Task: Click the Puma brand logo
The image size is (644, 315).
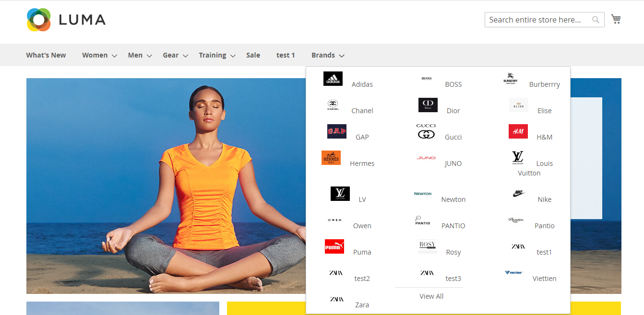Action: pos(334,246)
